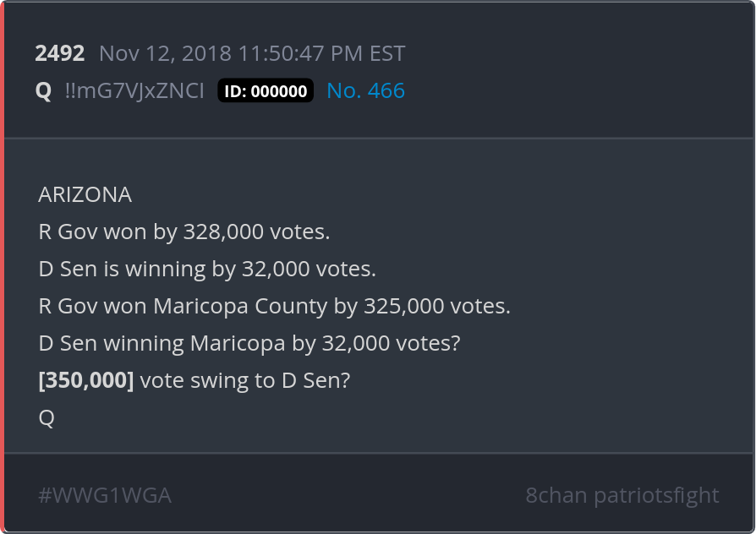Click the line 'D Sen is winning by 32,000 votes.'
756x534 pixels.
207,270
